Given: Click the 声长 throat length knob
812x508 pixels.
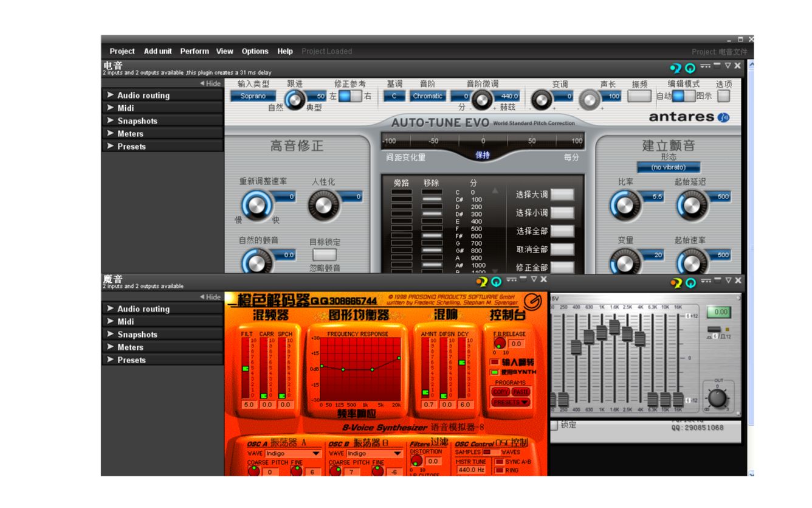Looking at the screenshot, I should coord(589,100).
